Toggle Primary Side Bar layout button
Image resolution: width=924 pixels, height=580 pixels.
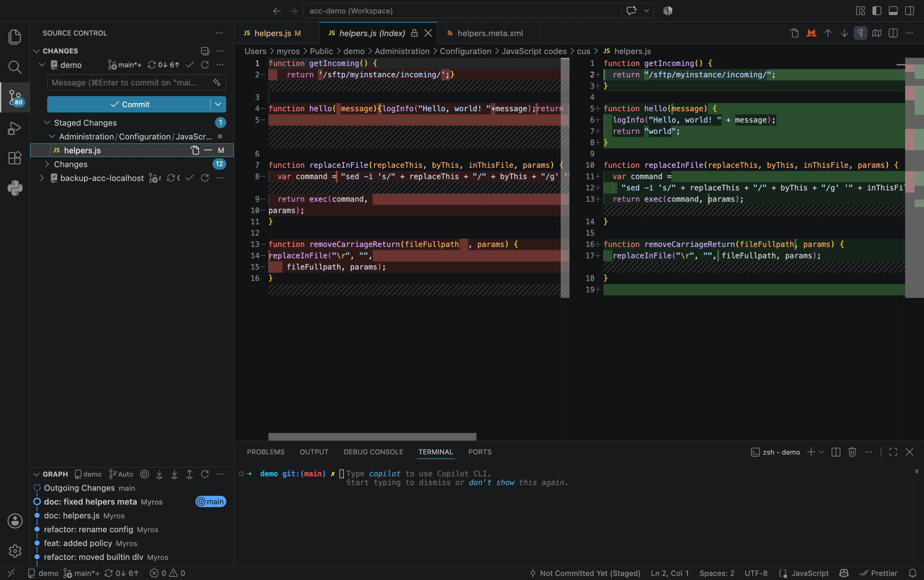tap(877, 11)
